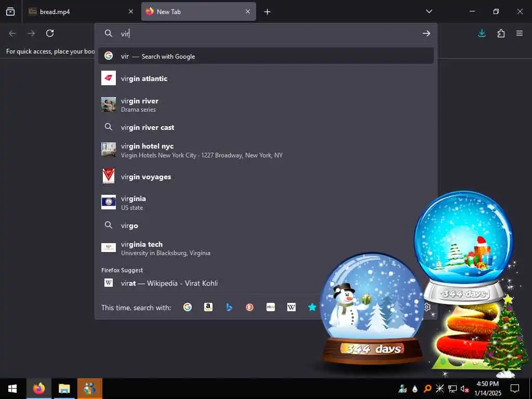
Task: Open search settings gear icon
Action: point(427,307)
